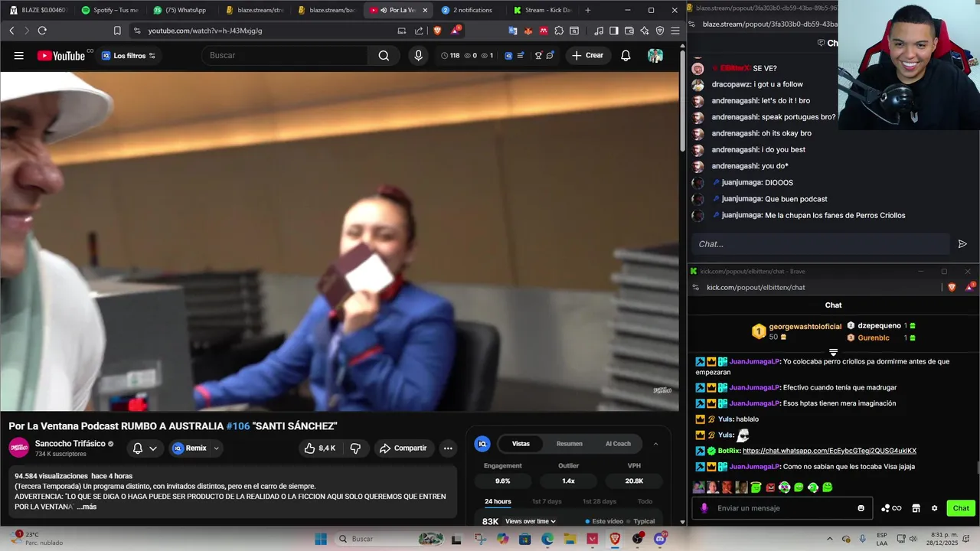Screen dimensions: 980x551
Task: Switch to the Spotify browser tab
Action: [x=109, y=10]
